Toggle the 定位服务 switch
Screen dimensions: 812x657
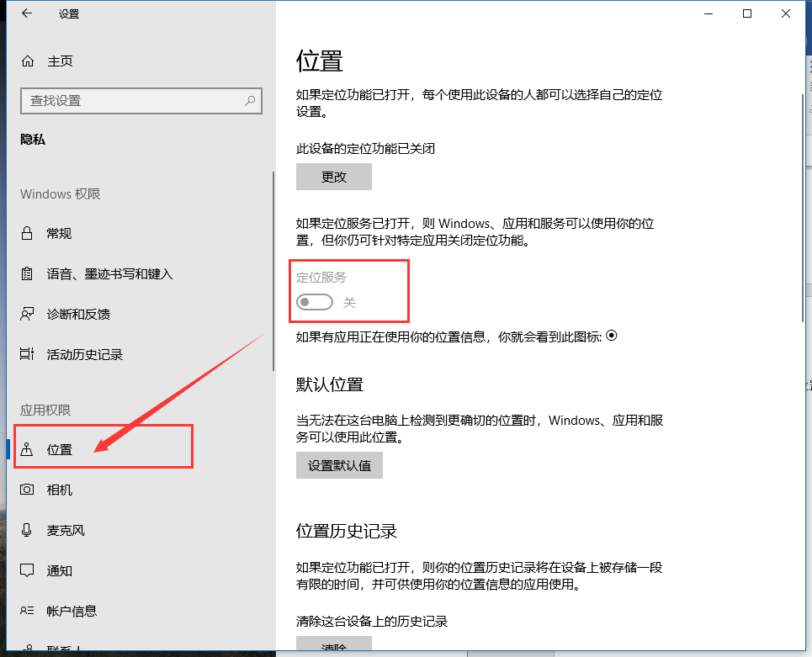pos(315,302)
